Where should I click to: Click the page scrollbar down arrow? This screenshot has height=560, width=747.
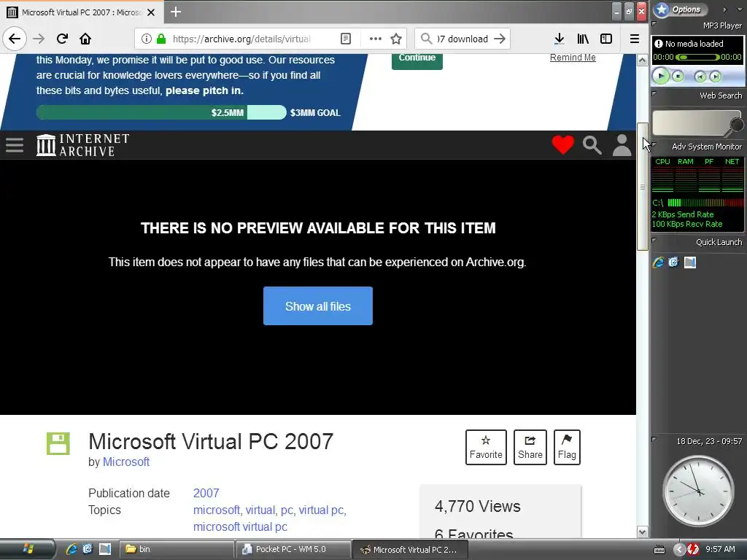642,532
